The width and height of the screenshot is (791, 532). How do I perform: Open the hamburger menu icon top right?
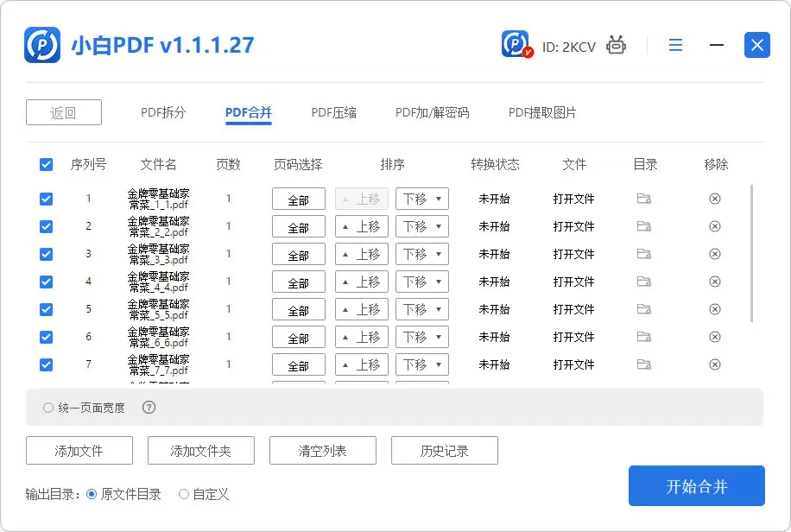pyautogui.click(x=675, y=44)
